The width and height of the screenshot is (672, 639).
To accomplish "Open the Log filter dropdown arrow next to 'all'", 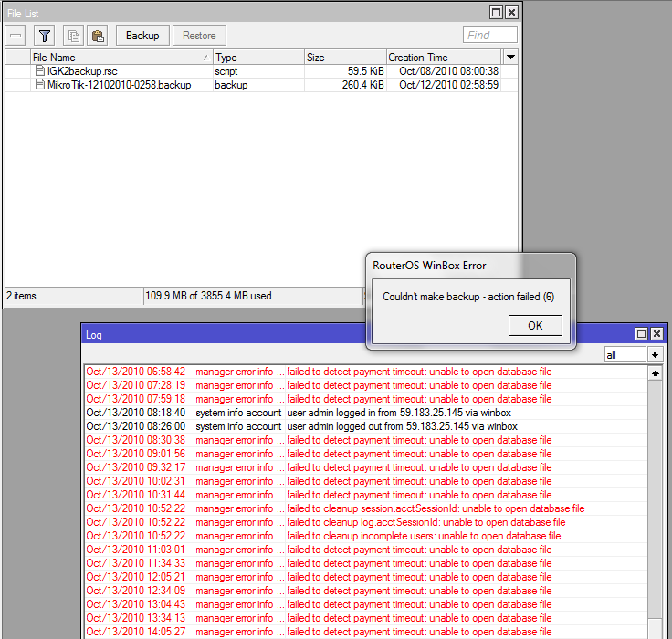I will [655, 354].
